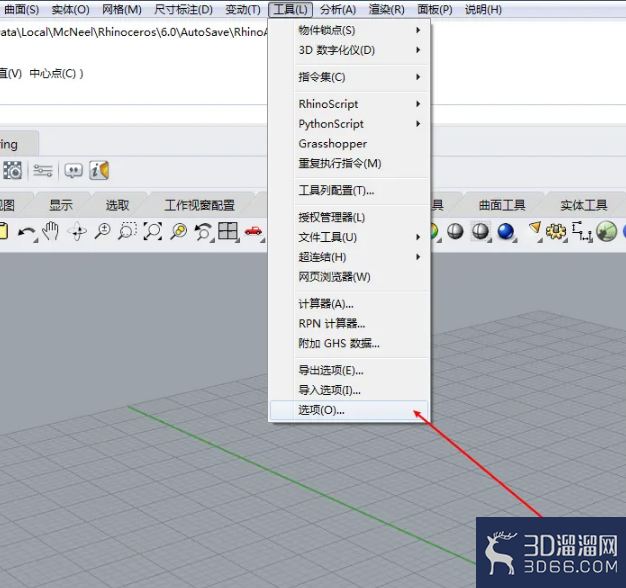This screenshot has height=588, width=626.
Task: Open the 面板(P) menu
Action: click(435, 9)
